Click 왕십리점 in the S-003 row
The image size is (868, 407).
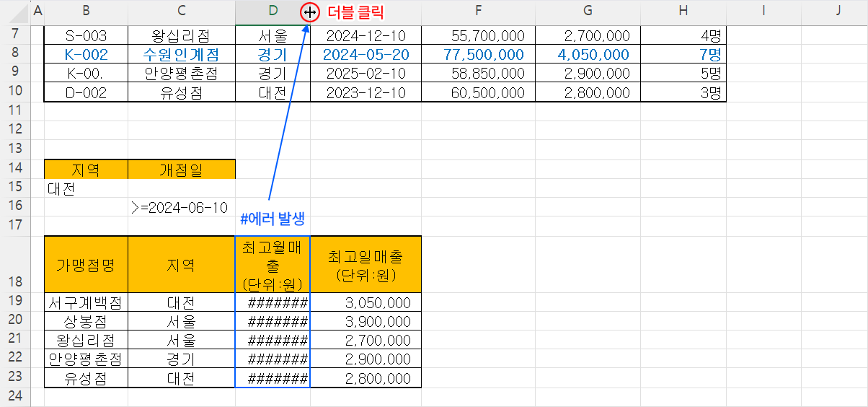[x=182, y=35]
